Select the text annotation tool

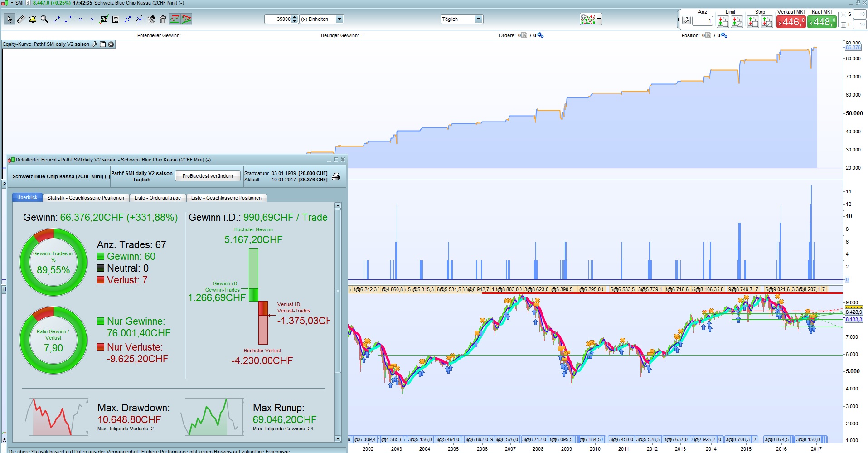(116, 19)
